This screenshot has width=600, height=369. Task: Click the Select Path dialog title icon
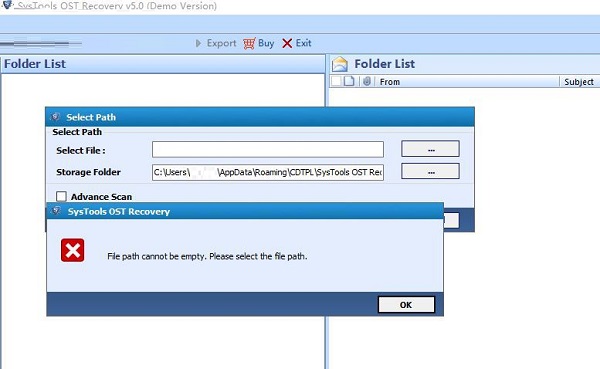click(x=55, y=117)
